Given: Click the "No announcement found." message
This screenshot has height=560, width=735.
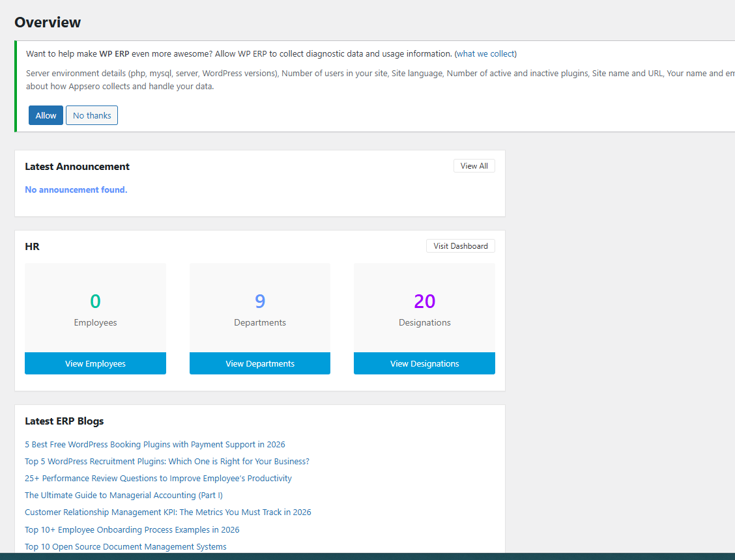Looking at the screenshot, I should (76, 189).
